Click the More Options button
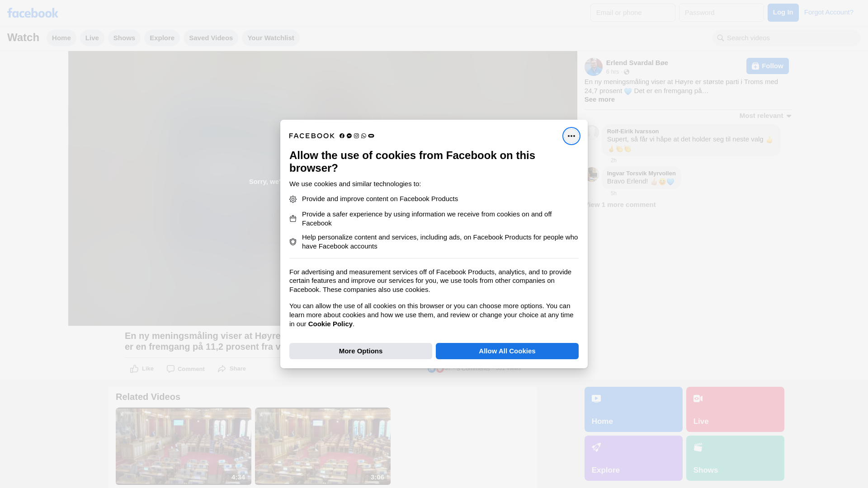868x488 pixels. pyautogui.click(x=360, y=351)
